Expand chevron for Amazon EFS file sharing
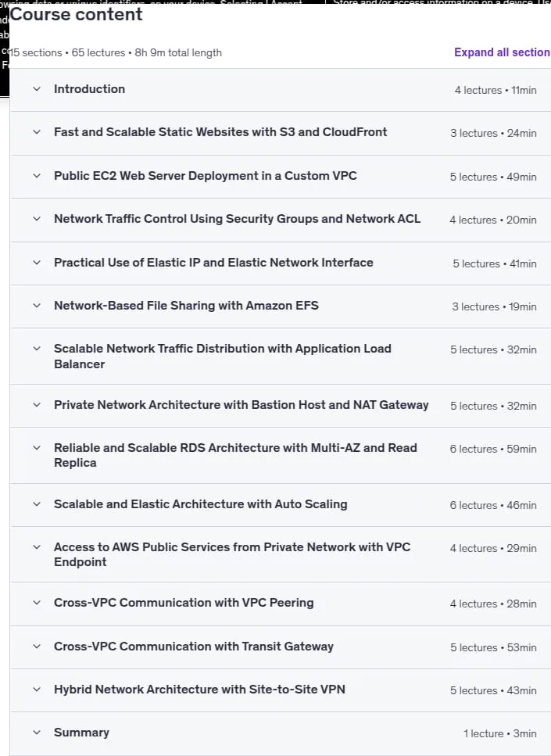 click(37, 305)
